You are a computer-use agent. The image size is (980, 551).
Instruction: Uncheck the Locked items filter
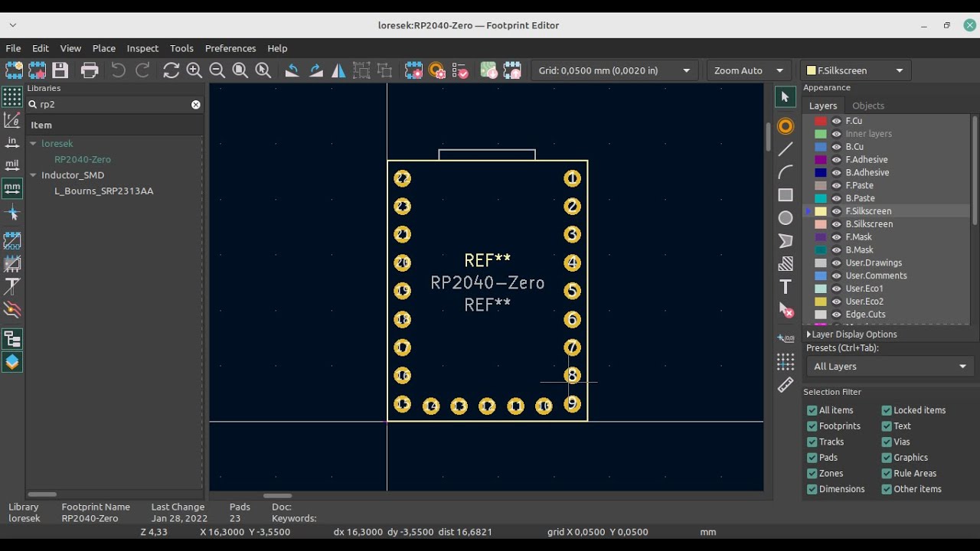tap(887, 410)
